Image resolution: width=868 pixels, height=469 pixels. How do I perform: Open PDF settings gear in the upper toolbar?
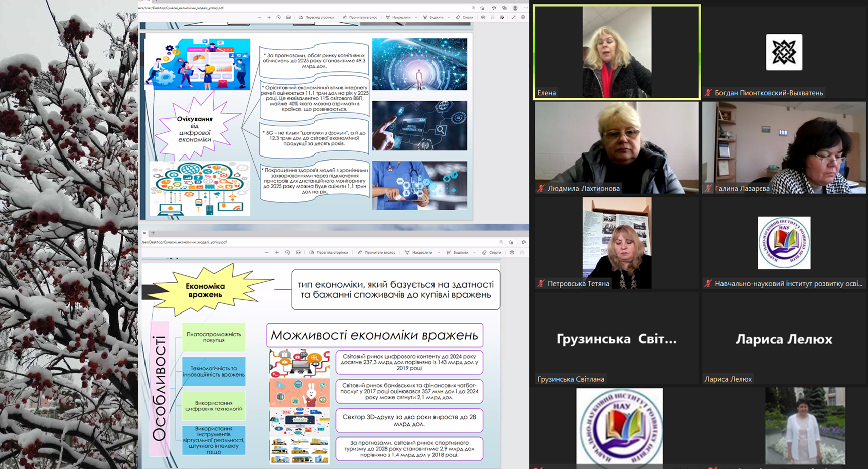(x=523, y=17)
